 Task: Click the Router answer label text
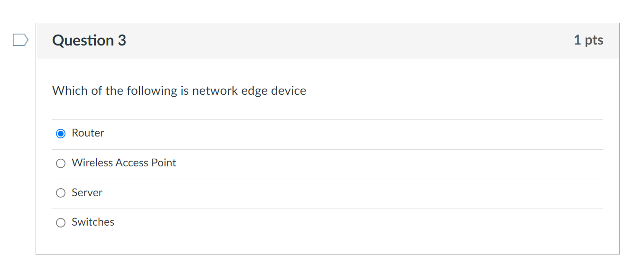pyautogui.click(x=87, y=133)
